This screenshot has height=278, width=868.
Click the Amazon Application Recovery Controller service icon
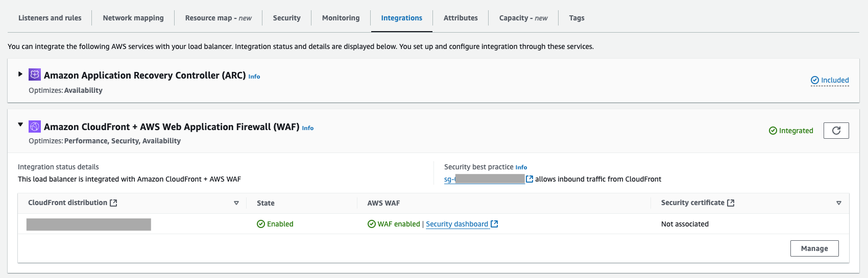35,75
